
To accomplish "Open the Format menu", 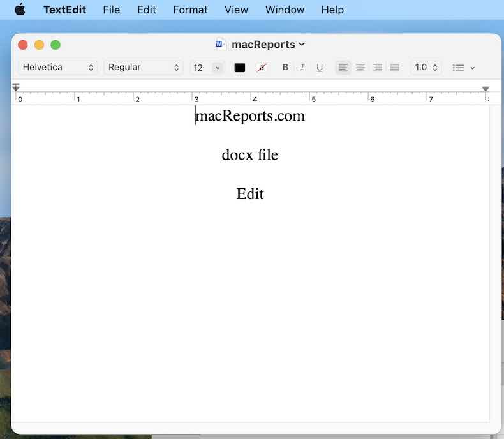I will pyautogui.click(x=190, y=10).
